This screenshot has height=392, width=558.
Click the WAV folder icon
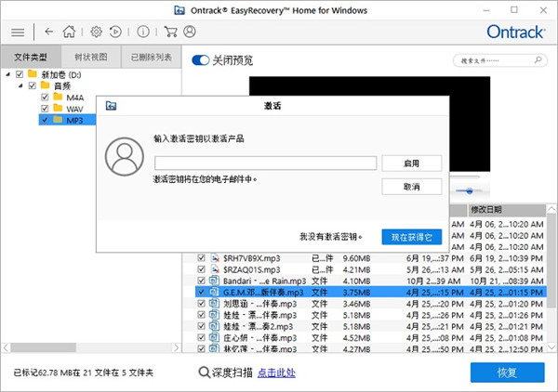(58, 108)
